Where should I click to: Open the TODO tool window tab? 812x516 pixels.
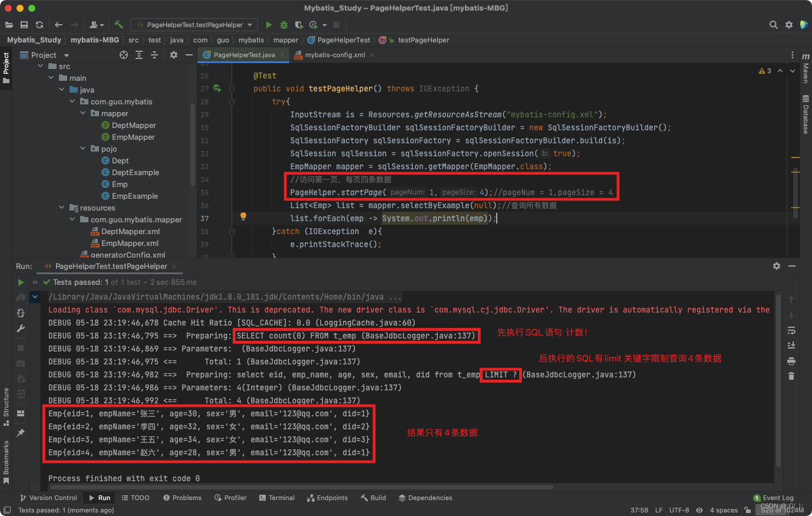coord(136,498)
